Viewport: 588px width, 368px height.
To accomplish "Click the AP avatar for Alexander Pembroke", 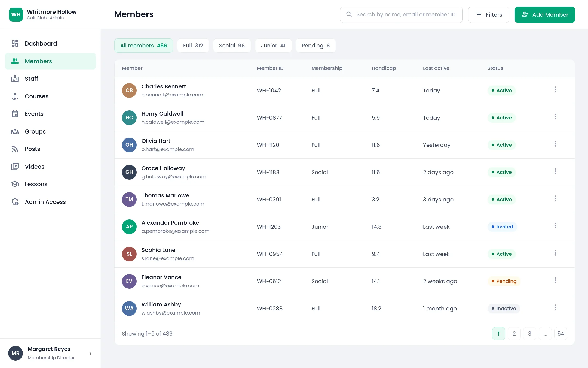I will 129,227.
